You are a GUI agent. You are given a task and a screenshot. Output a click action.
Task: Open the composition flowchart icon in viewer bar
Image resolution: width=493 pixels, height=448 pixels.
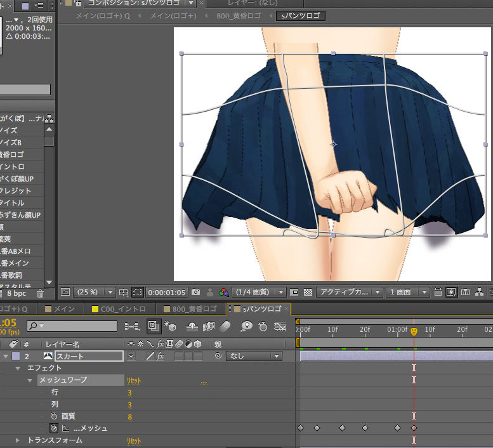pos(479,292)
